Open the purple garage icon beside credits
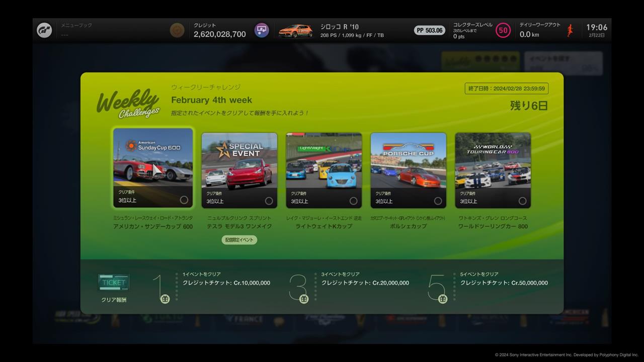This screenshot has height=362, width=644. tap(262, 30)
